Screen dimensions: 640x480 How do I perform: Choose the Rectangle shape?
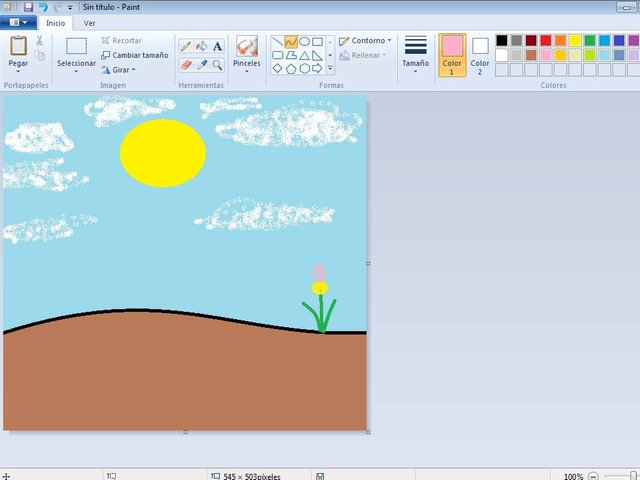(x=318, y=41)
